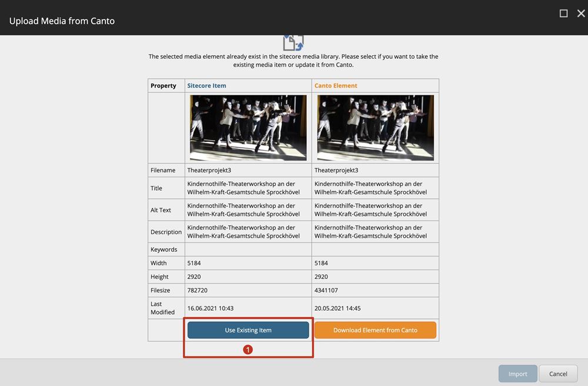Click Sitecore filename value Theaterprojekt3

[209, 170]
